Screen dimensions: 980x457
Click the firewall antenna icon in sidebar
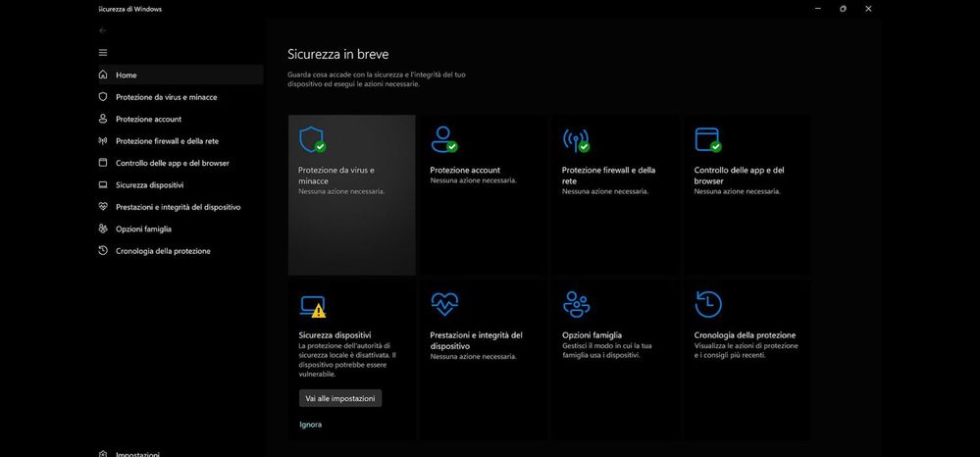[103, 140]
